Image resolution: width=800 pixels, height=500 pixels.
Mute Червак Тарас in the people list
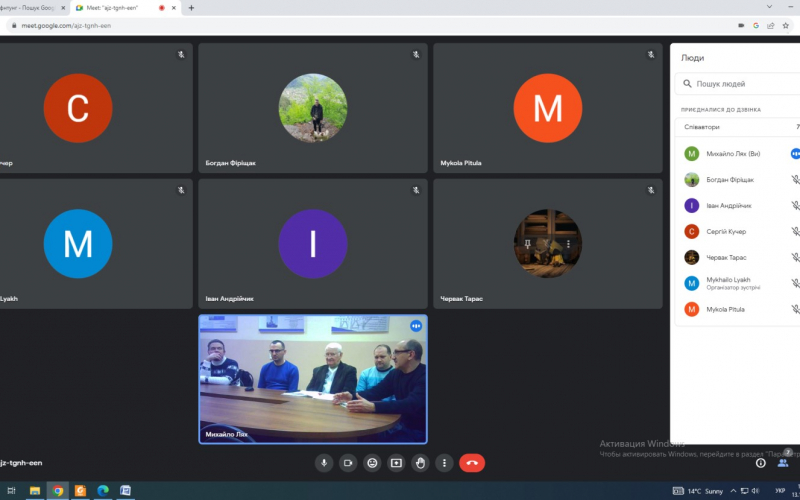click(795, 258)
